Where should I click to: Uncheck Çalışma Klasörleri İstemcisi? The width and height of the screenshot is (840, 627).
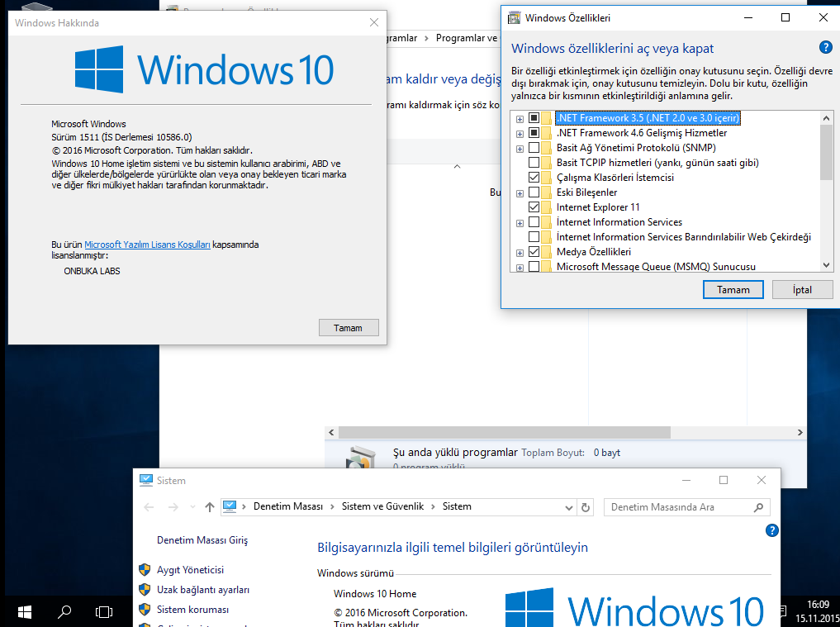534,178
